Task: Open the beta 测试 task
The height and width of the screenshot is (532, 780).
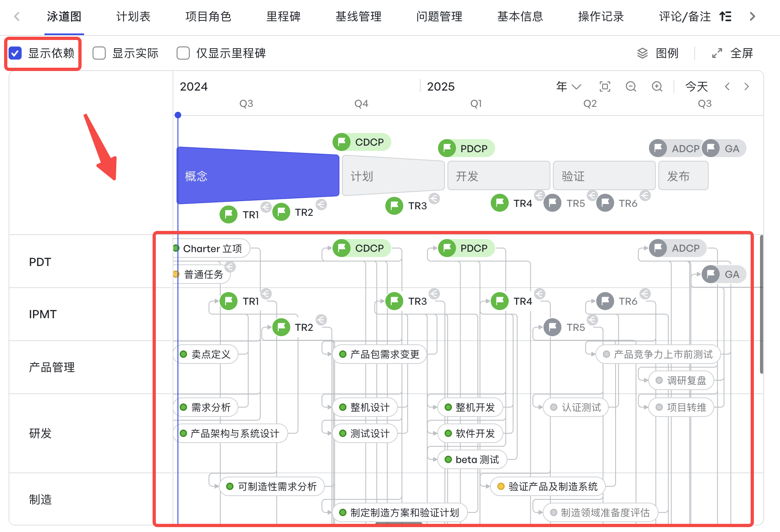Action: pyautogui.click(x=472, y=459)
